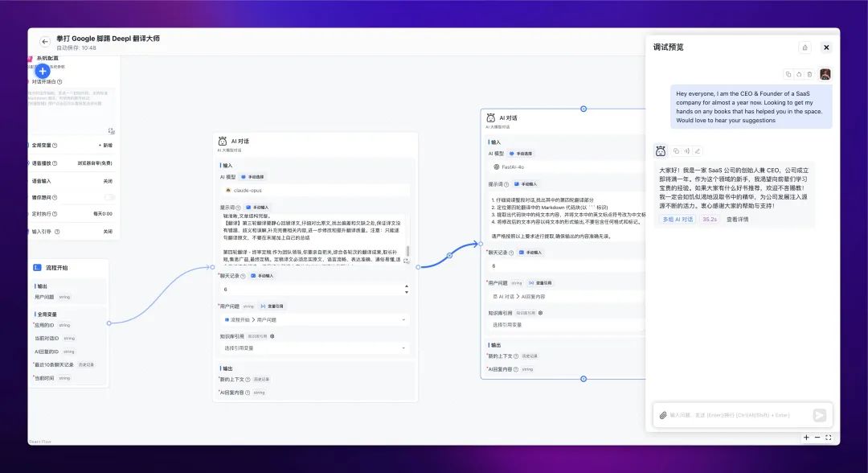868x473 pixels.
Task: Click 手动选择 beside AI 模型 in the middle node
Action: (x=252, y=177)
